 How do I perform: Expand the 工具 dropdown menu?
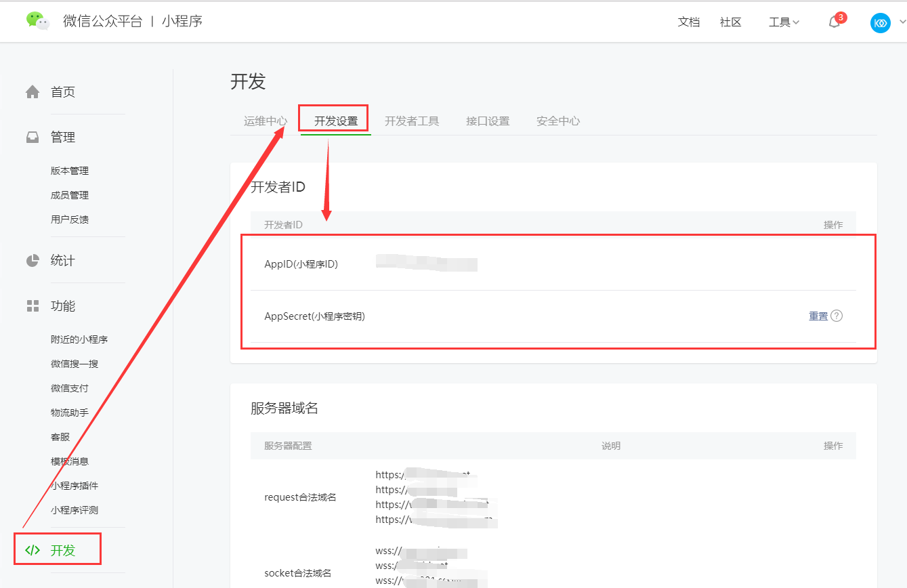click(x=784, y=22)
